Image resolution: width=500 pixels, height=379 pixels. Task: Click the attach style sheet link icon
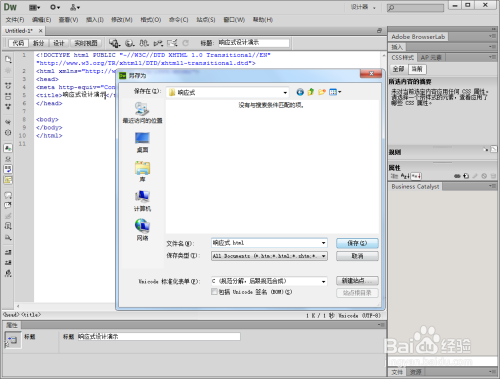click(457, 176)
